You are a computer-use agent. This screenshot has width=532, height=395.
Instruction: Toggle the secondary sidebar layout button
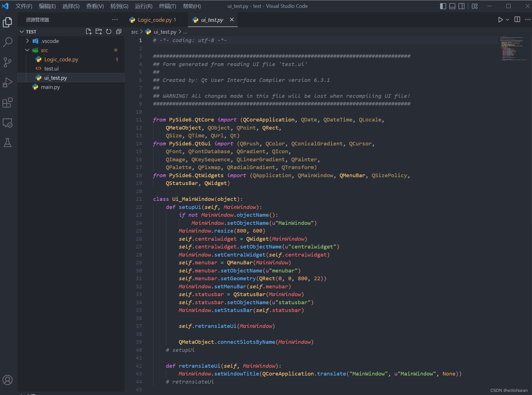[462, 6]
